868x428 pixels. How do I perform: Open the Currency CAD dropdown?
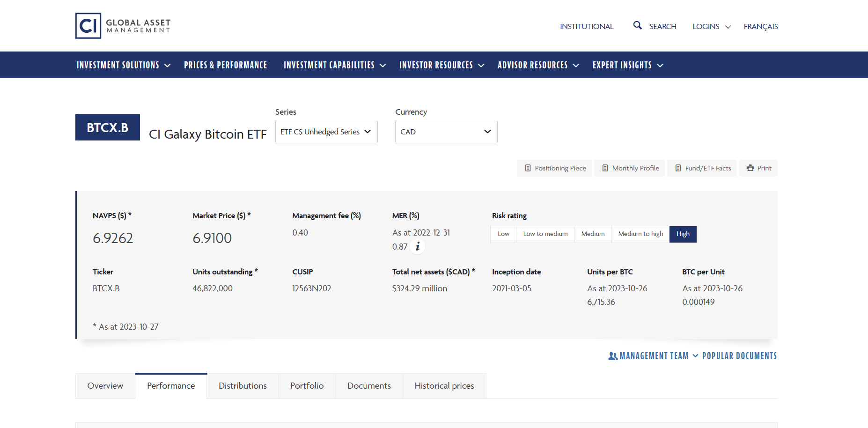pos(446,132)
